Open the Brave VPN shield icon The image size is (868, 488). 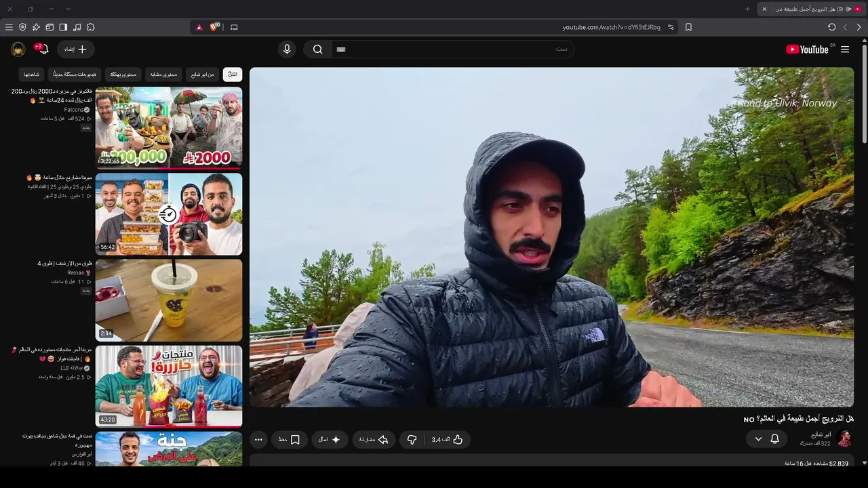pos(22,27)
